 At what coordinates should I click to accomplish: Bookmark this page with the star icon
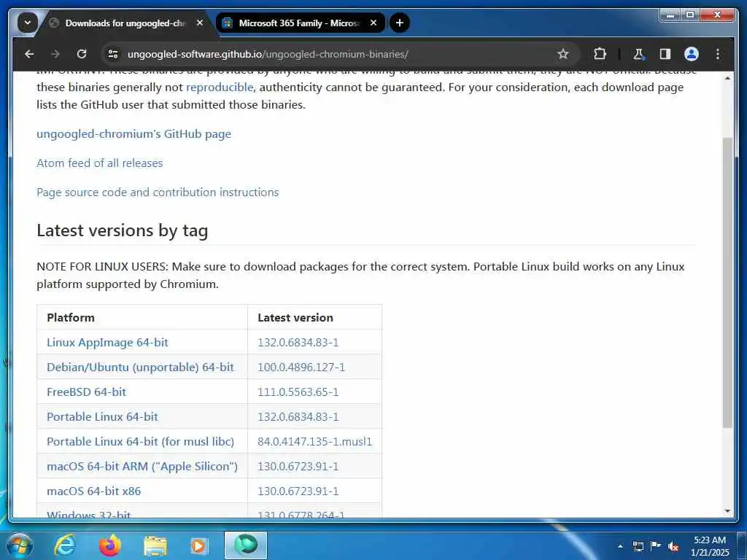pyautogui.click(x=563, y=54)
